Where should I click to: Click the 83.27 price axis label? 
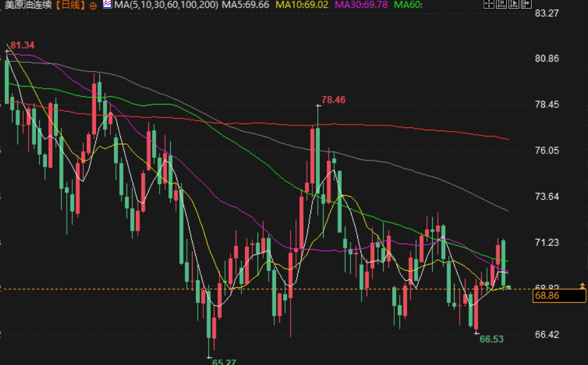point(546,12)
